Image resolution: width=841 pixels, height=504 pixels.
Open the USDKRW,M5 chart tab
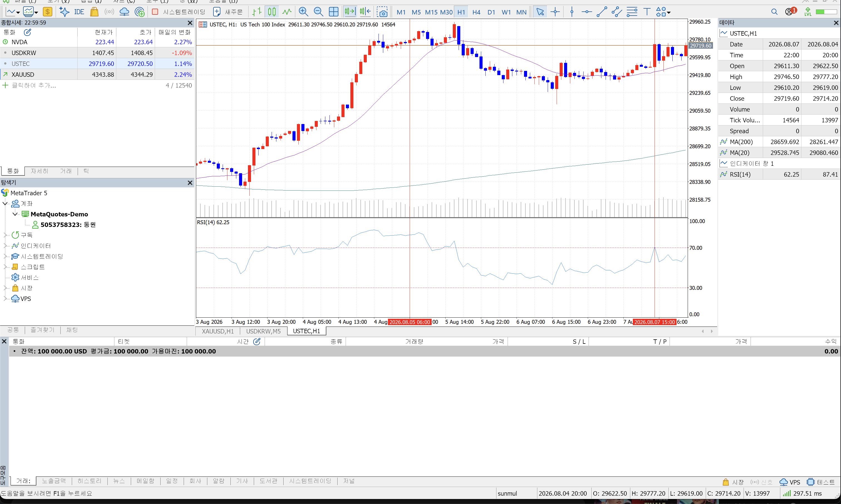point(263,331)
